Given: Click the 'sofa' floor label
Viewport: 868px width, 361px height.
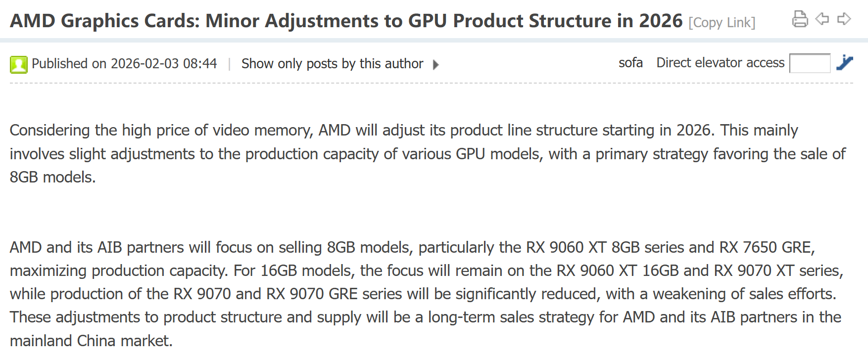Looking at the screenshot, I should click(630, 63).
